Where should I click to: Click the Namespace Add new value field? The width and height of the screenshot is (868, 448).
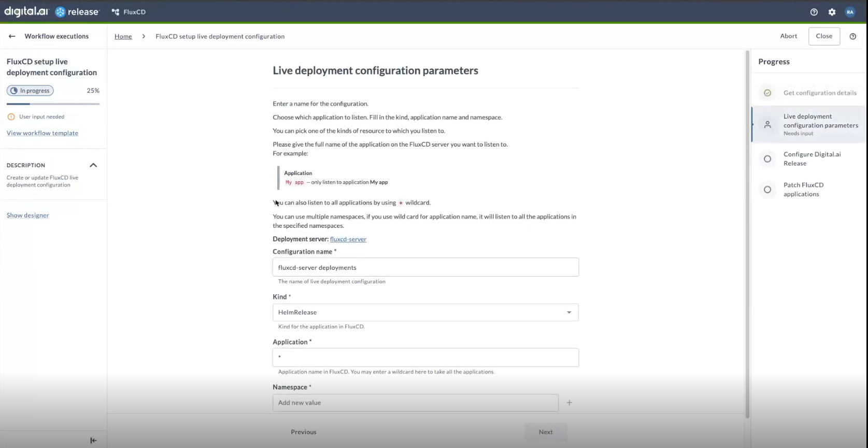(416, 402)
